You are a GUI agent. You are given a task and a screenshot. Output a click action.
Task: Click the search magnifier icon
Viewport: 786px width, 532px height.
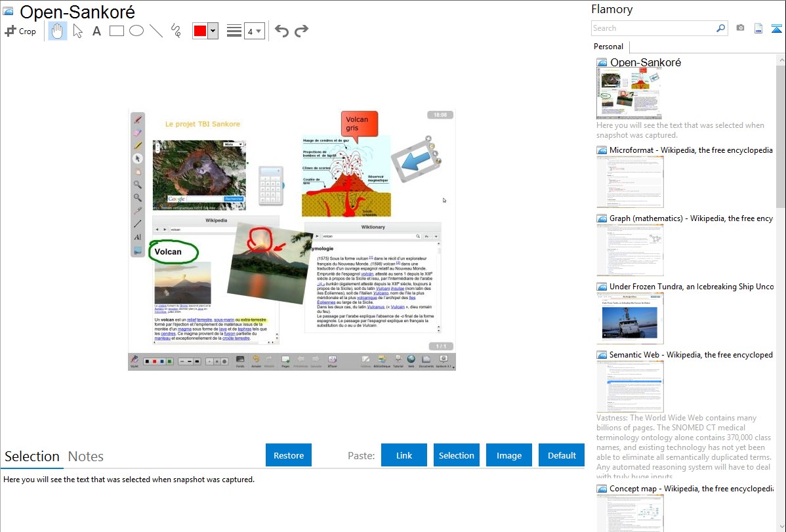click(720, 28)
